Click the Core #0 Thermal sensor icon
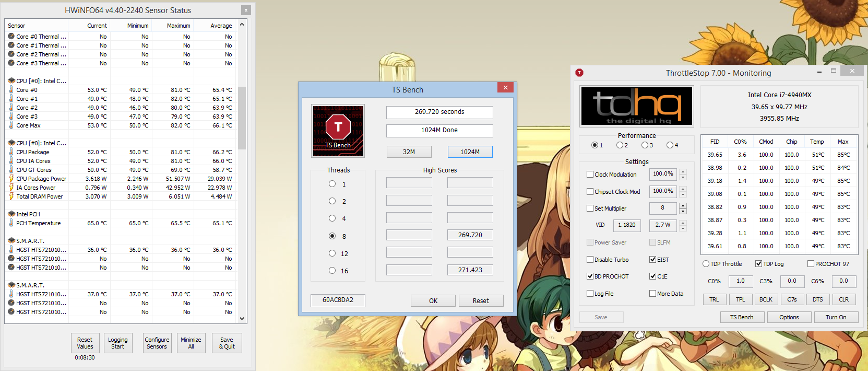This screenshot has width=868, height=371. point(11,37)
